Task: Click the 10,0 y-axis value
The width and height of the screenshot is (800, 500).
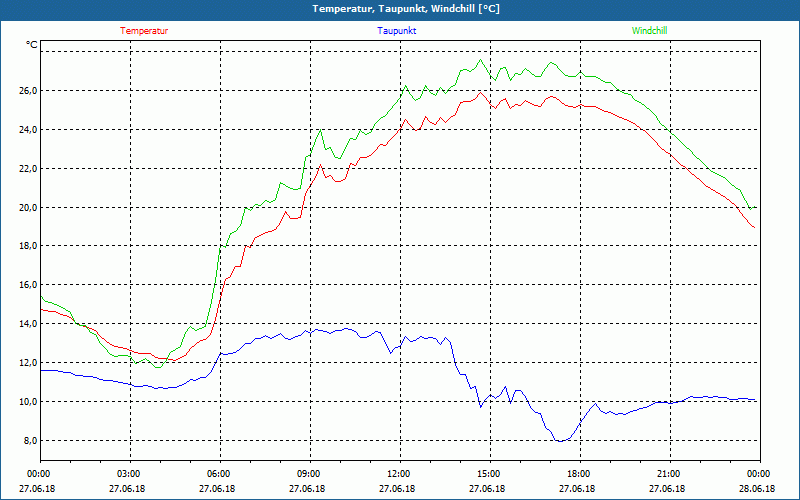Action: 28,402
